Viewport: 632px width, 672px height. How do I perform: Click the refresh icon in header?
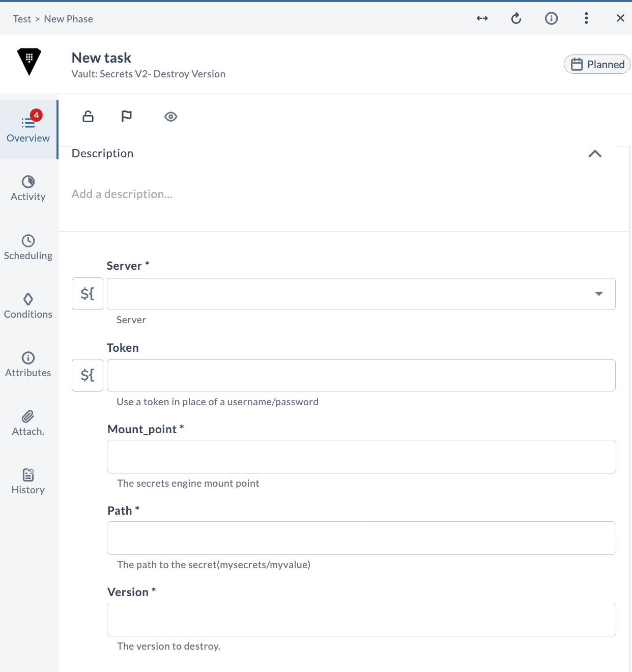point(516,19)
